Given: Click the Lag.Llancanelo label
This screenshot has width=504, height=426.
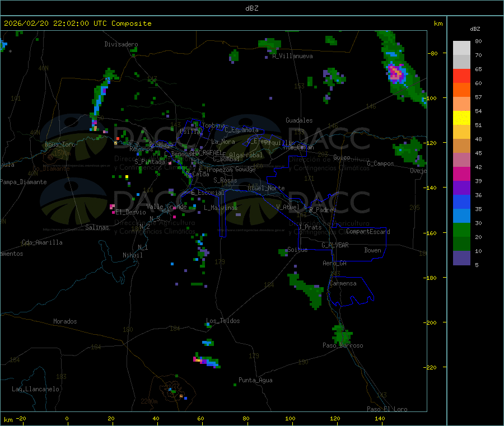Looking at the screenshot, I should 36,389.
